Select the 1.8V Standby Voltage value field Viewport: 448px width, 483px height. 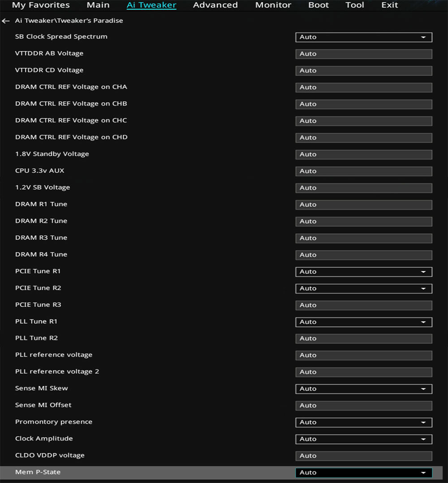pyautogui.click(x=364, y=154)
